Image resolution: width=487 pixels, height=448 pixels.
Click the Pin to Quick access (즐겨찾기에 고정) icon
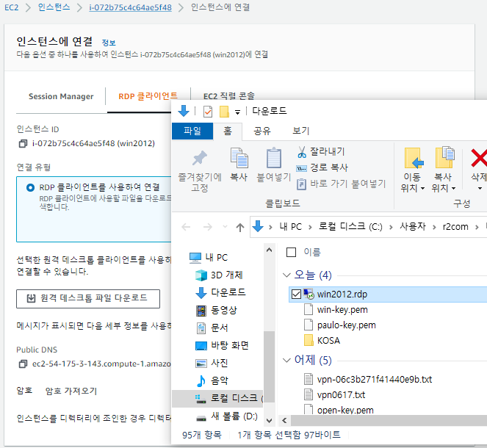click(x=199, y=158)
